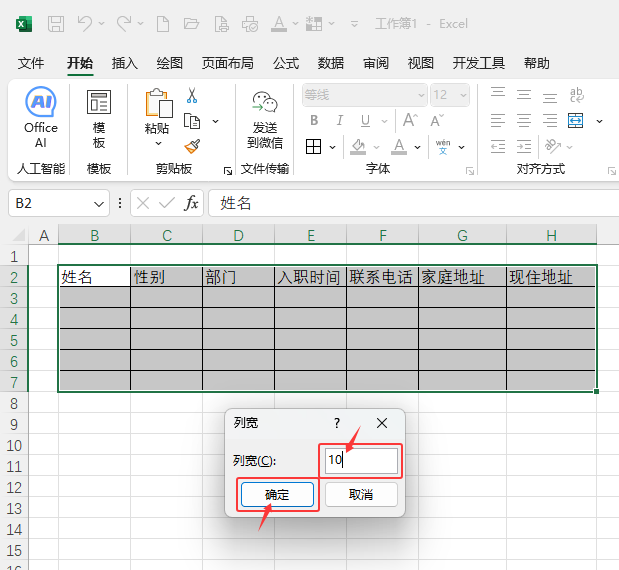Open the fill color paint bucket

(358, 147)
